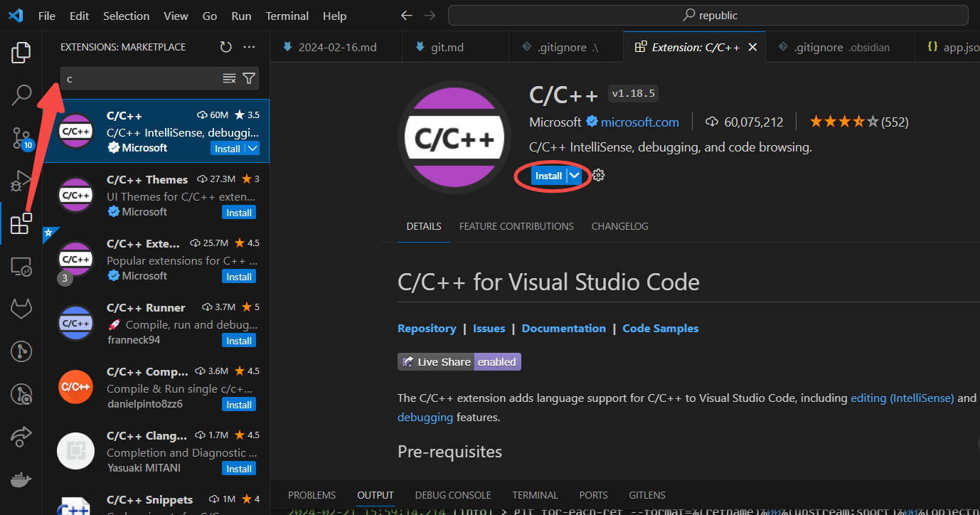Open the Documentation link
Viewport: 980px width, 515px height.
click(564, 328)
